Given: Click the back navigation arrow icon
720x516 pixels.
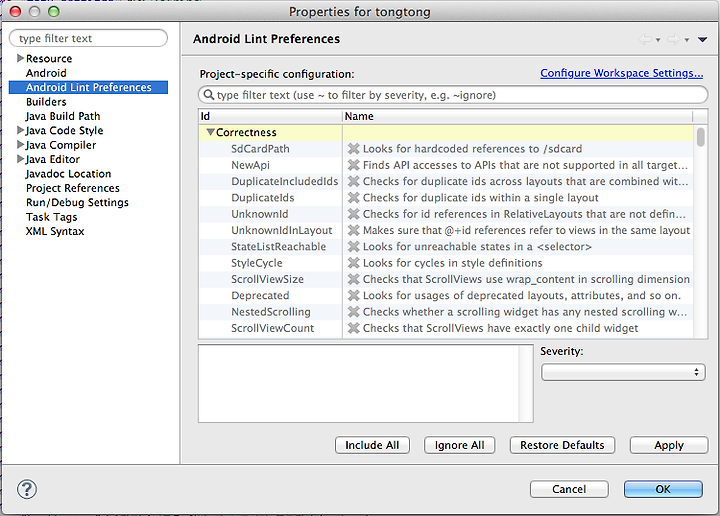Looking at the screenshot, I should (x=645, y=39).
